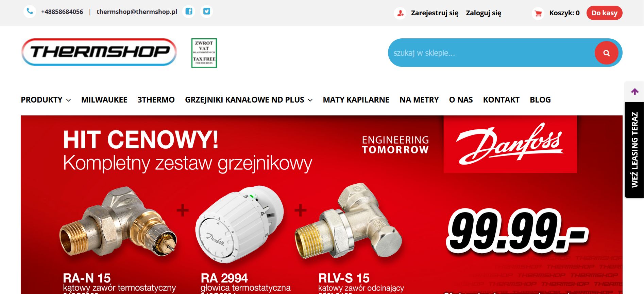Open the Weź leasing teraz side tab
This screenshot has height=294, width=644.
[634, 150]
